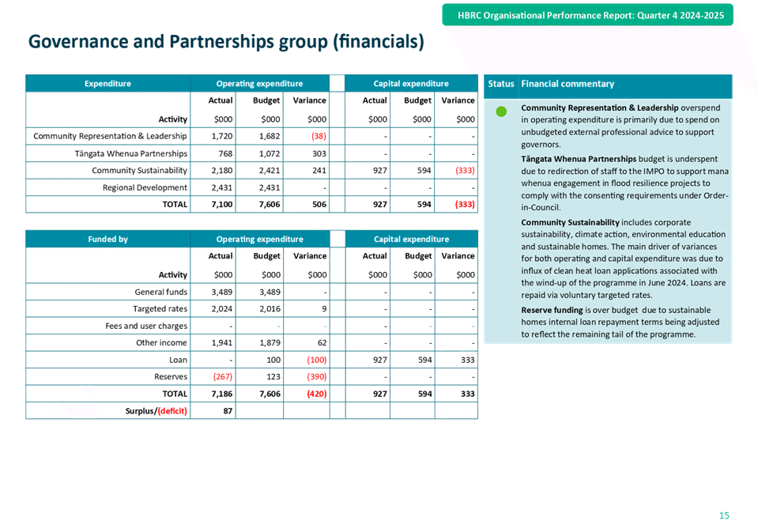Click the Funded by table header cell
The image size is (758, 532).
107,239
